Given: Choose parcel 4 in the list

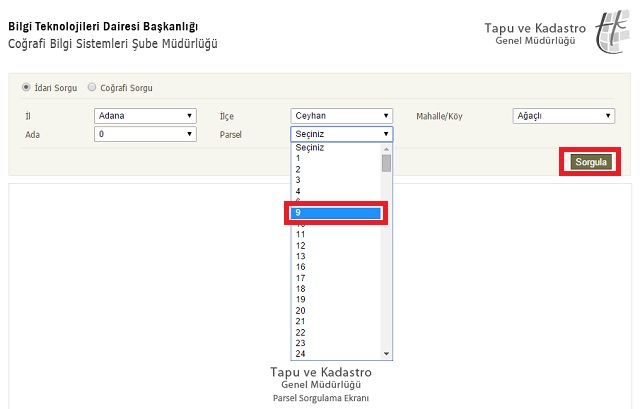Looking at the screenshot, I should (x=336, y=191).
